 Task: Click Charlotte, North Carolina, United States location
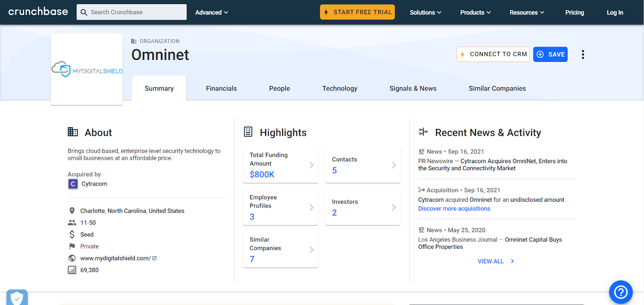coord(132,211)
